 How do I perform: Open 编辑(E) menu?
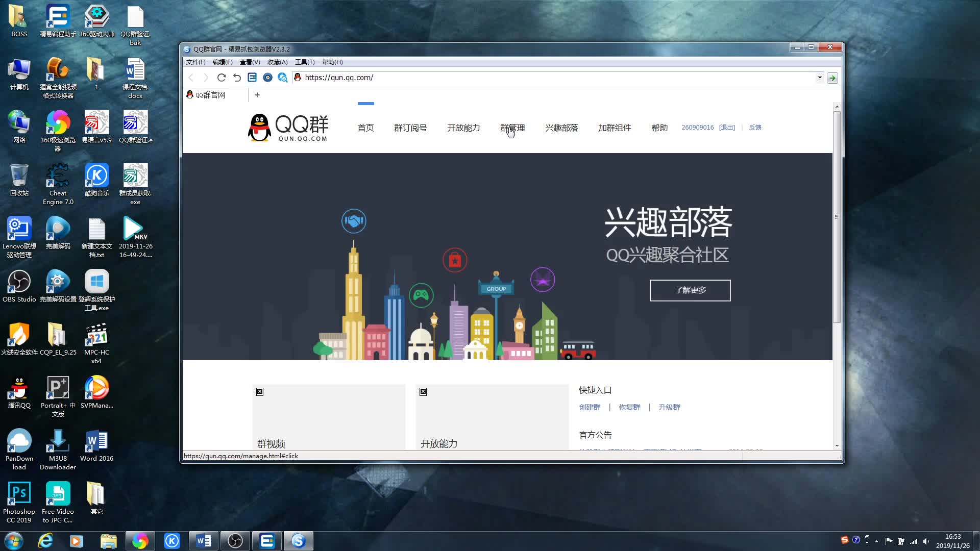223,62
